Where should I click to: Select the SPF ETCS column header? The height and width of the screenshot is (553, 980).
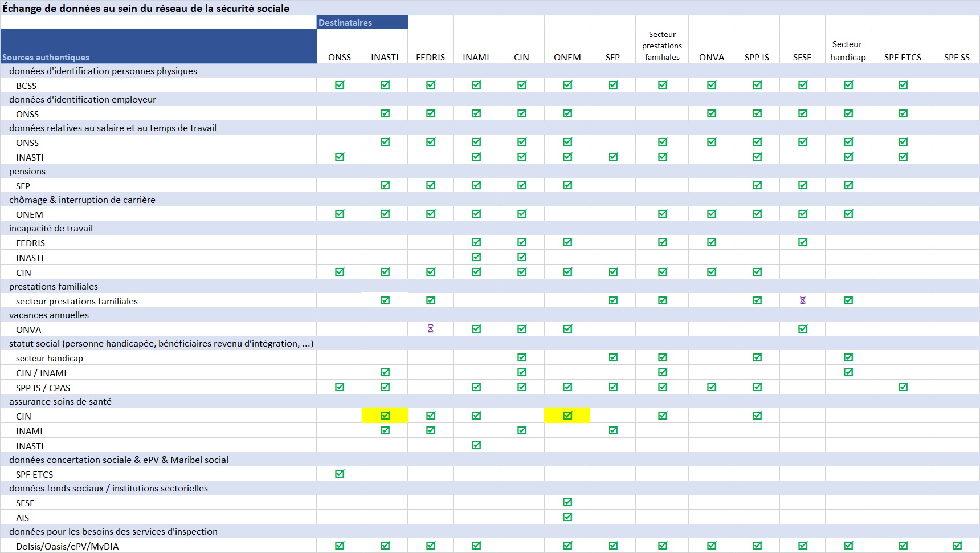(x=903, y=57)
